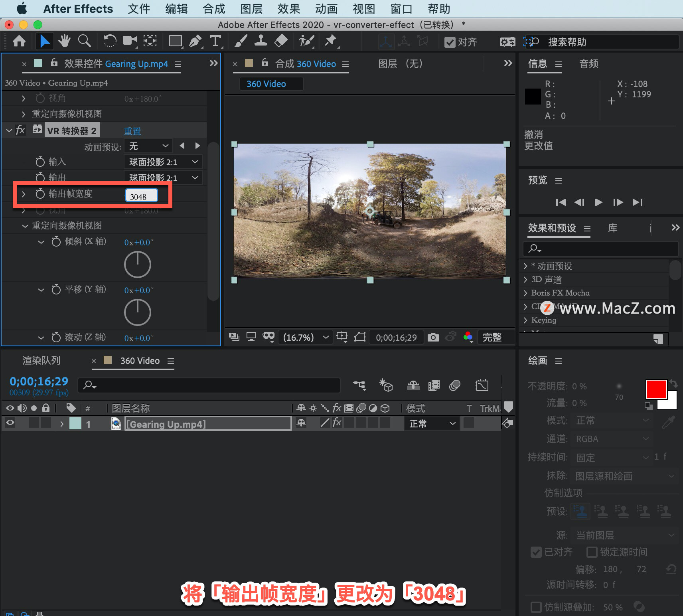Click the Draft 3D icon in timeline

point(386,385)
